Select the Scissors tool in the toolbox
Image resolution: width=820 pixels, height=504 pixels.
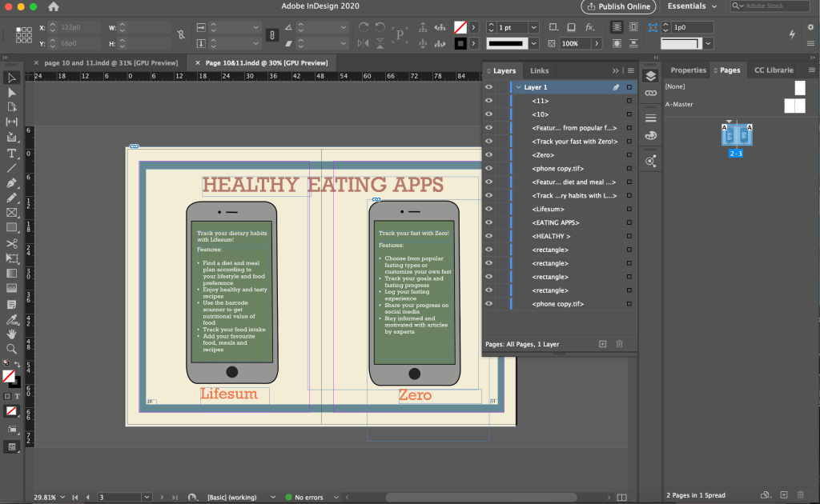12,243
